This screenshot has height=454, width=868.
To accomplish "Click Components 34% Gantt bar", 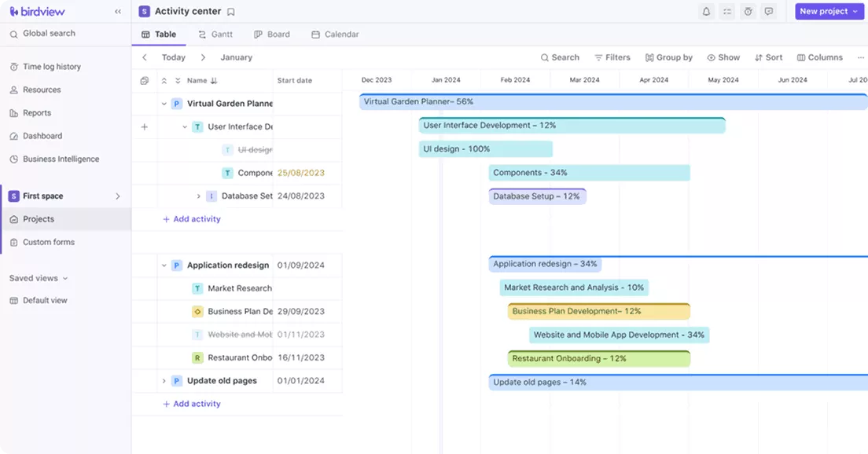I will coord(589,173).
